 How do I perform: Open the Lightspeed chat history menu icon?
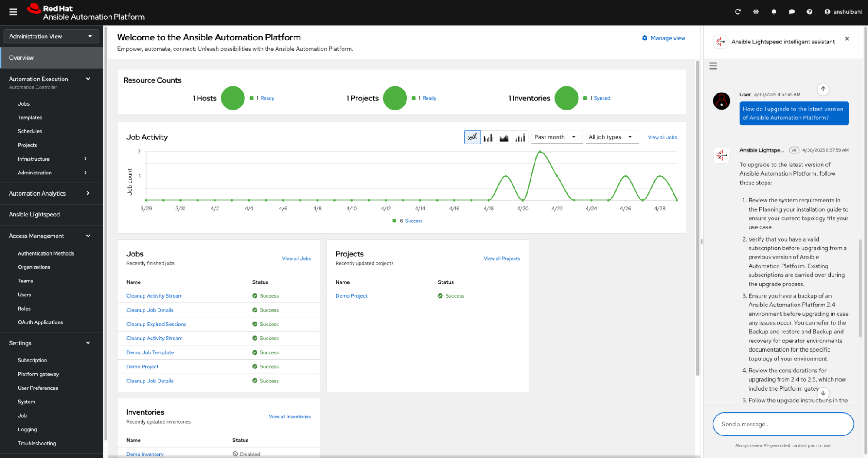[713, 66]
